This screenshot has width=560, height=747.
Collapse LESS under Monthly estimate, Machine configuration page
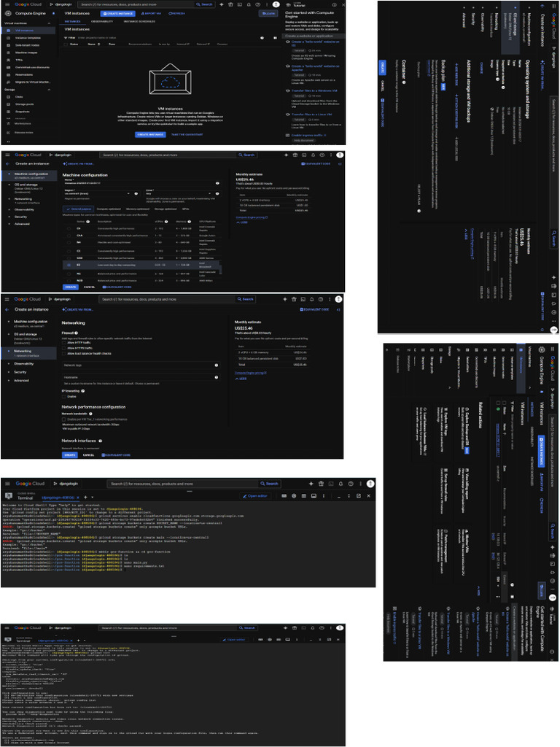tap(242, 222)
